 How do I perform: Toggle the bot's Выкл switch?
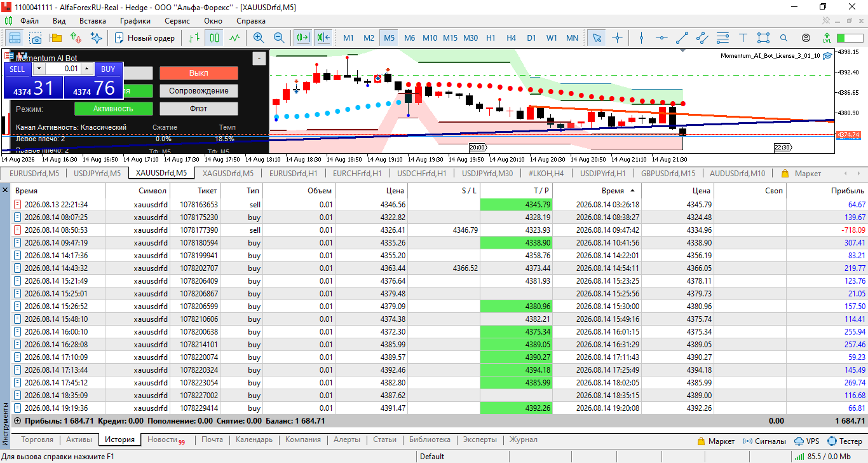coord(198,73)
